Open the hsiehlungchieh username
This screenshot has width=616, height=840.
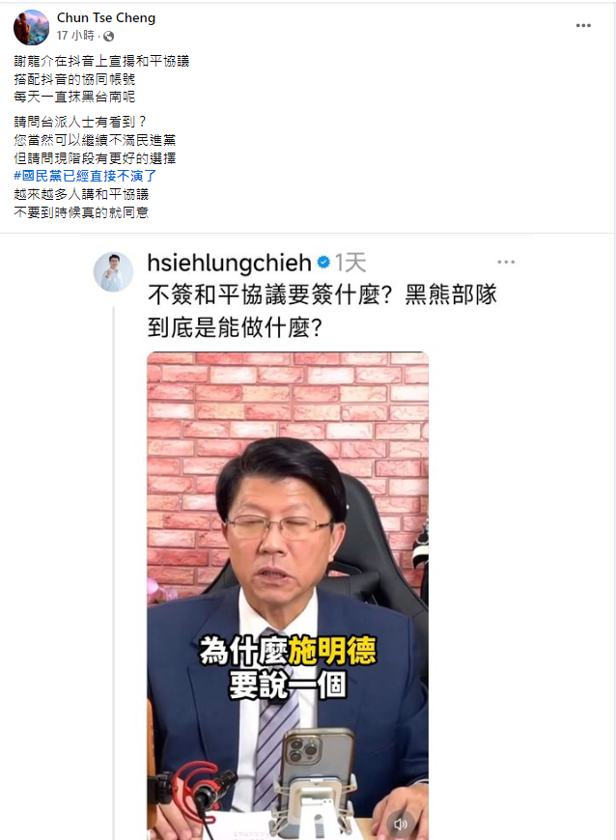229,263
